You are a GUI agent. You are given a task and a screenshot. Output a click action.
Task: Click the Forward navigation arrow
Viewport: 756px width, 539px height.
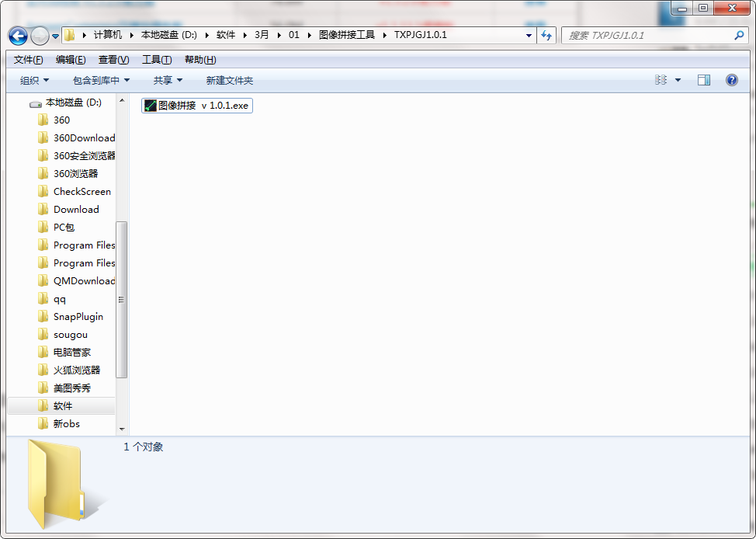(x=40, y=36)
